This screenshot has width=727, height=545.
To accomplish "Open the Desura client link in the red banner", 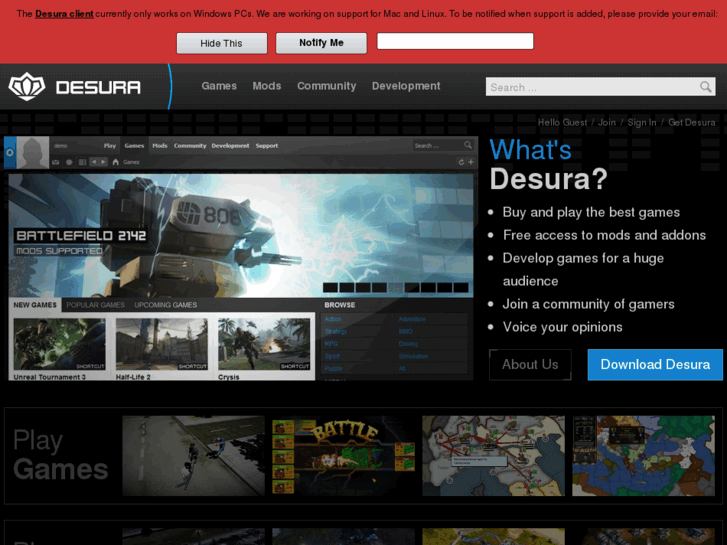I will [x=64, y=14].
